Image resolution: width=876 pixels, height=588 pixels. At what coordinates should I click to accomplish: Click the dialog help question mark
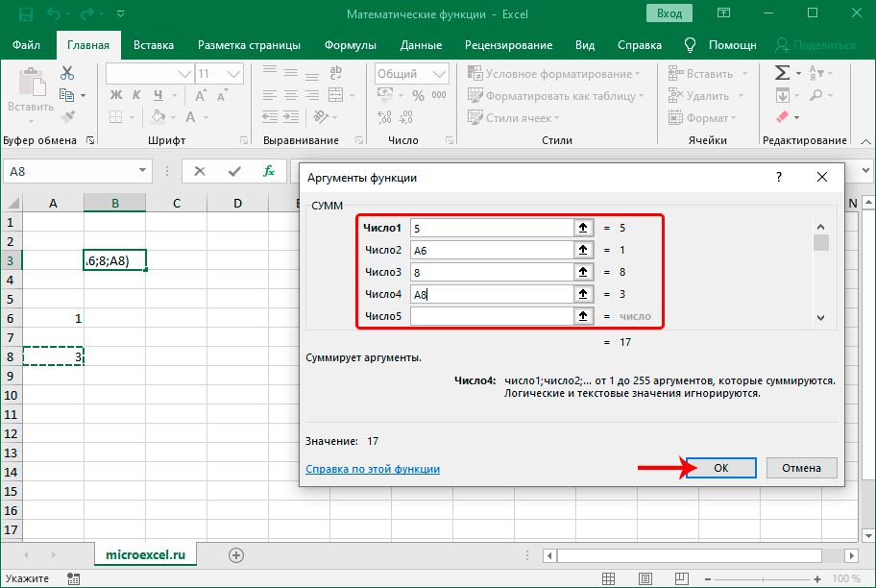[778, 178]
